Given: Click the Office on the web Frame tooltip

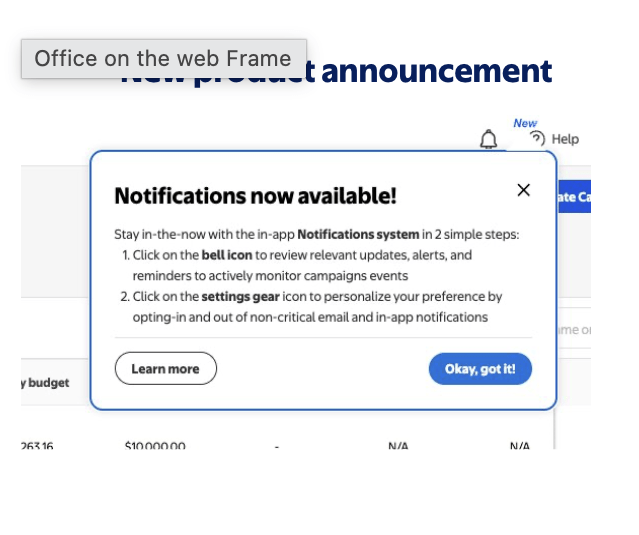Looking at the screenshot, I should click(164, 59).
